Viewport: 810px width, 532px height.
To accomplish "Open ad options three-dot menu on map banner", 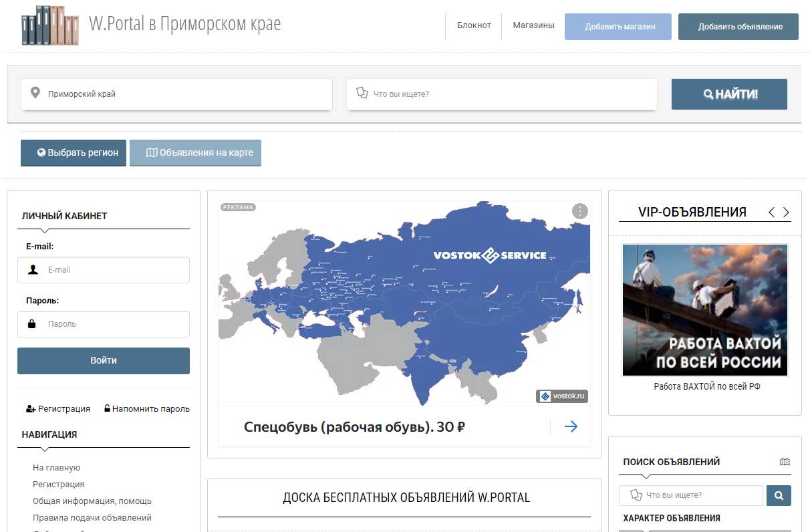I will click(x=580, y=211).
